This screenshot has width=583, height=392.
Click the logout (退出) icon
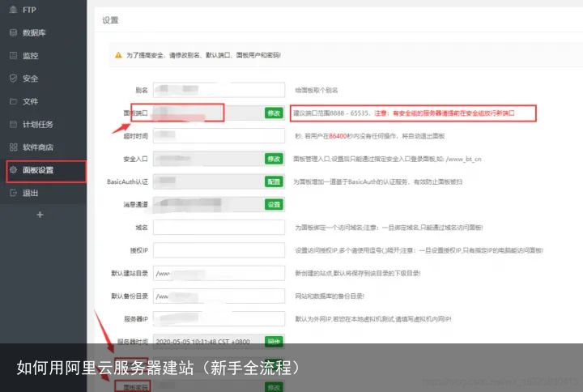point(14,193)
